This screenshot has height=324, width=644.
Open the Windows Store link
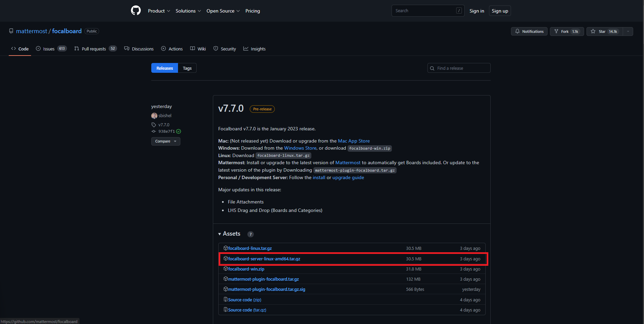click(x=300, y=148)
